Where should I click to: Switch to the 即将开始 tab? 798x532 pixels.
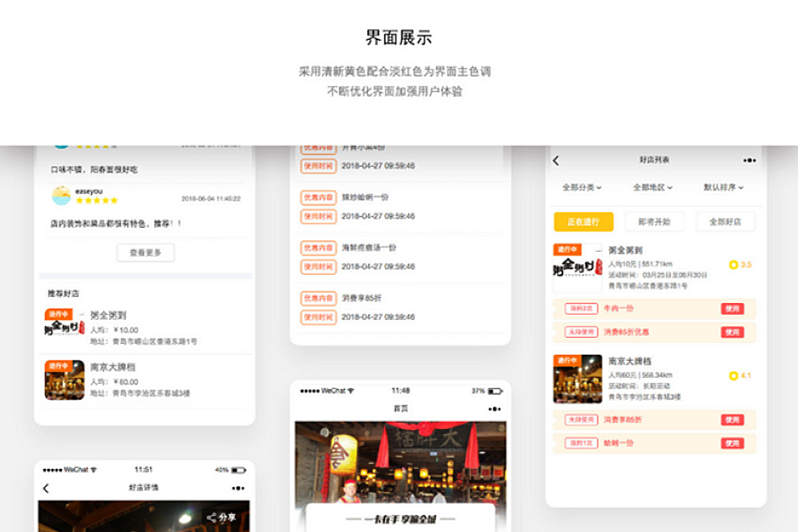coord(654,222)
